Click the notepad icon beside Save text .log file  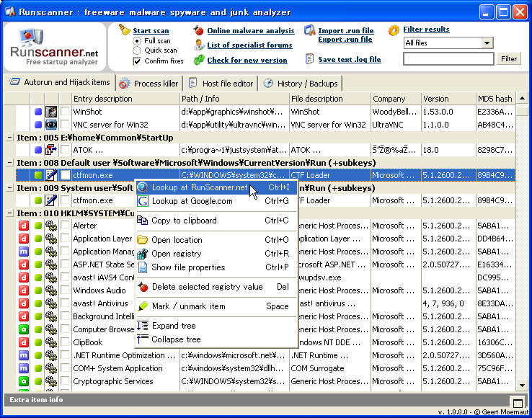point(309,59)
